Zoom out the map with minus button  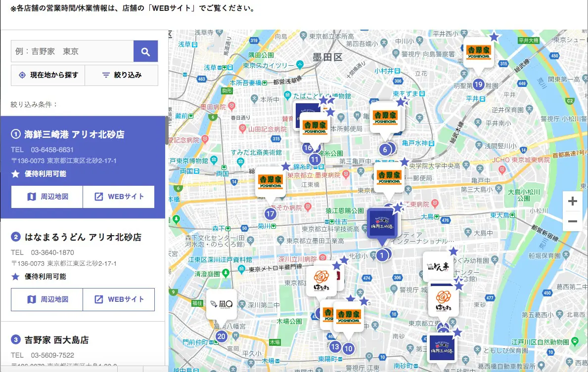tap(573, 221)
